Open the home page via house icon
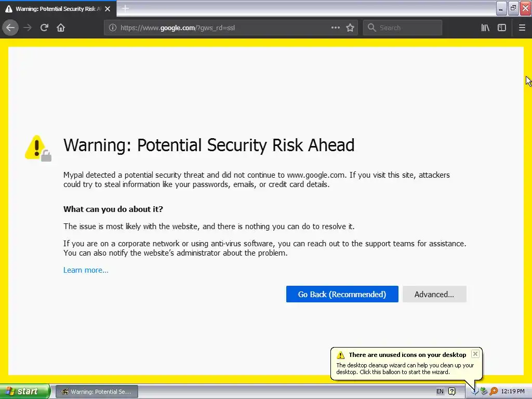 [x=61, y=28]
